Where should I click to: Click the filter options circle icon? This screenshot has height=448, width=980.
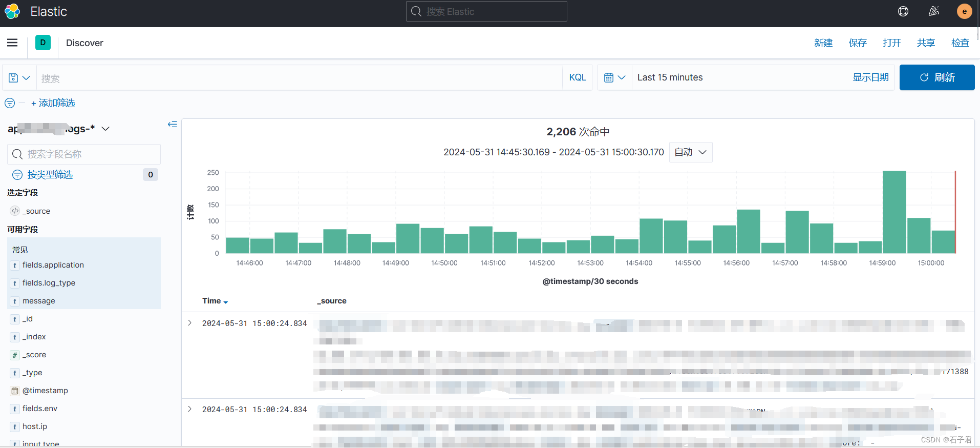point(10,103)
